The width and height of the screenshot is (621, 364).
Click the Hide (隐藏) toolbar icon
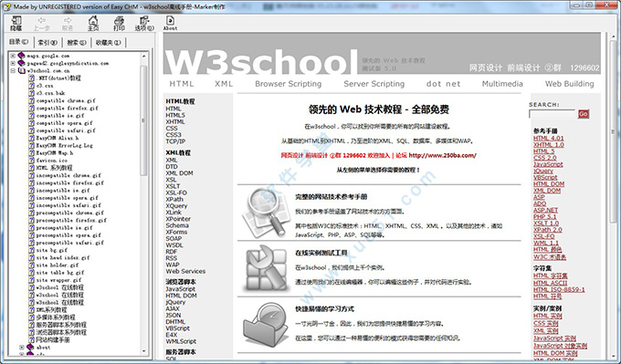point(16,23)
